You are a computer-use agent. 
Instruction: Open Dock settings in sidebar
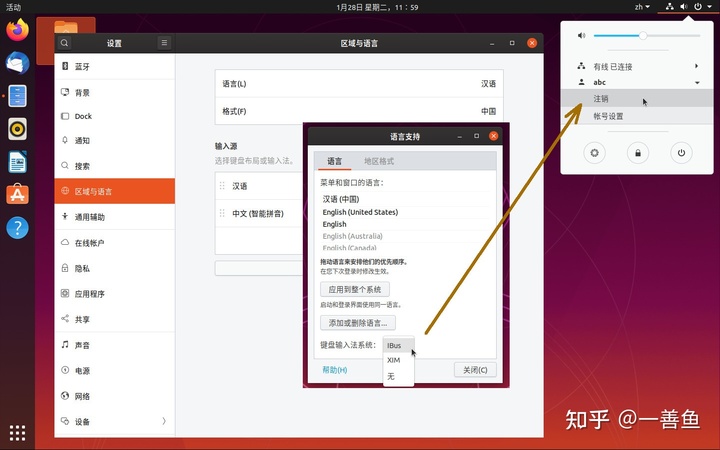[x=114, y=116]
